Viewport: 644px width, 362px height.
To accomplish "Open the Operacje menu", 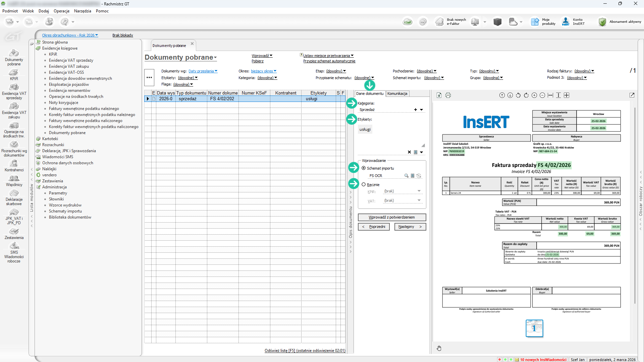I will pyautogui.click(x=61, y=11).
